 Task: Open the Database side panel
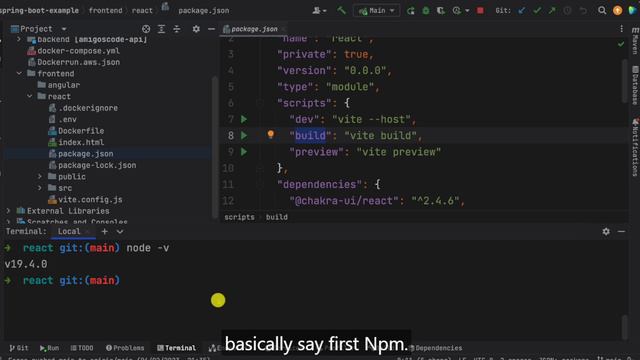click(635, 85)
